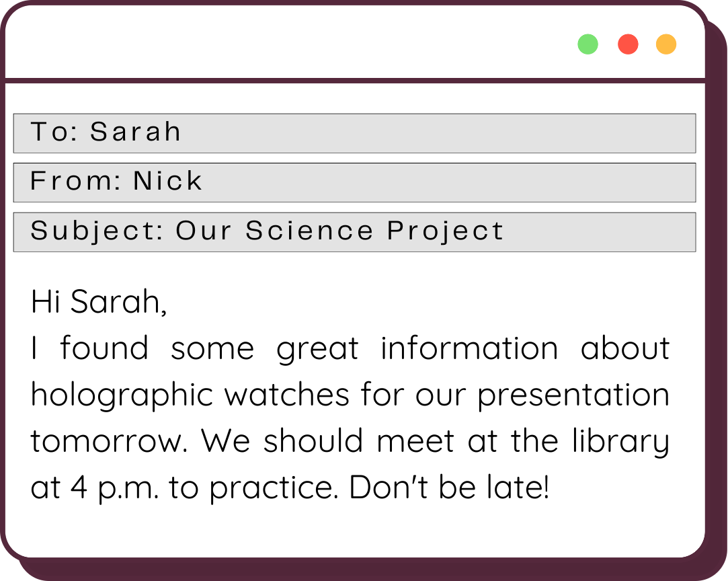
Task: Select the Subject: Our Science Project field
Action: 354,232
